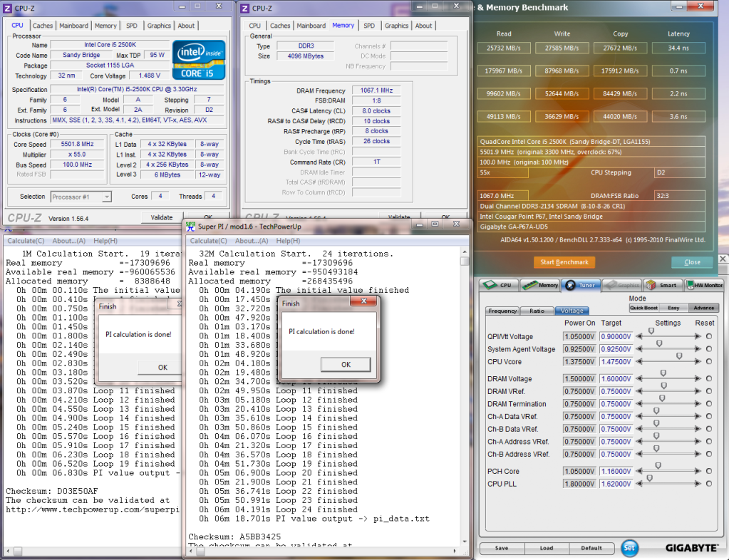This screenshot has height=560, width=729.
Task: Click the CPU PLL slider thumb
Action: coord(649,478)
